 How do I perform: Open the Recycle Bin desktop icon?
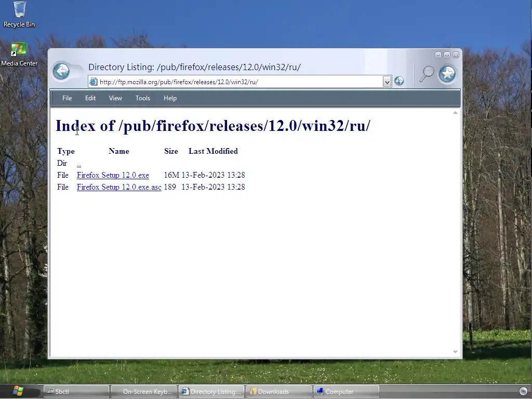pos(19,14)
